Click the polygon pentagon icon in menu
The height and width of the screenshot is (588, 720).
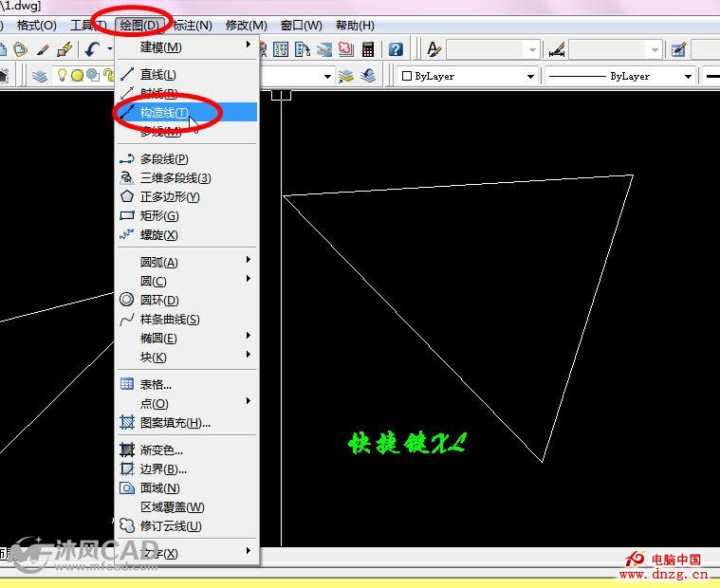(x=127, y=196)
